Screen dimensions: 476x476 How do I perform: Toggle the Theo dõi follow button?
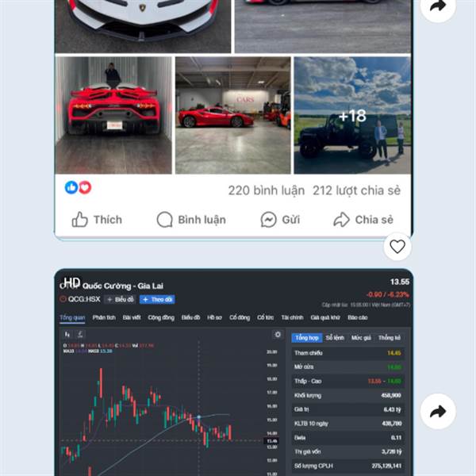(157, 300)
